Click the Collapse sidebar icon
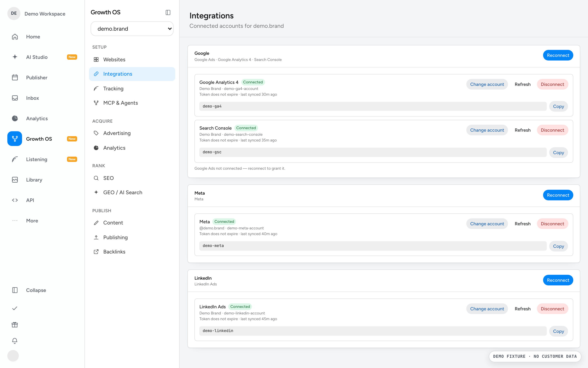The image size is (588, 368). tap(15, 290)
